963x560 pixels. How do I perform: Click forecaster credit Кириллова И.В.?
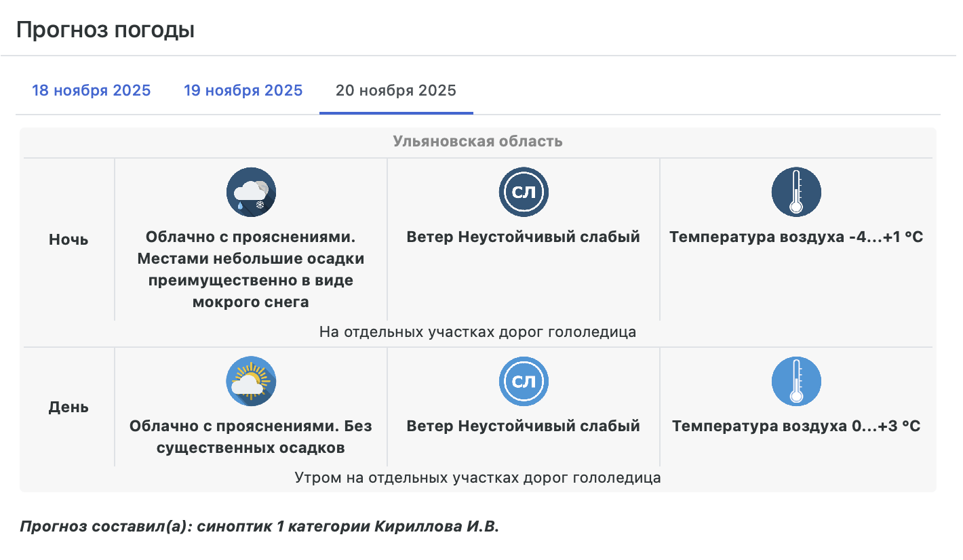click(259, 527)
